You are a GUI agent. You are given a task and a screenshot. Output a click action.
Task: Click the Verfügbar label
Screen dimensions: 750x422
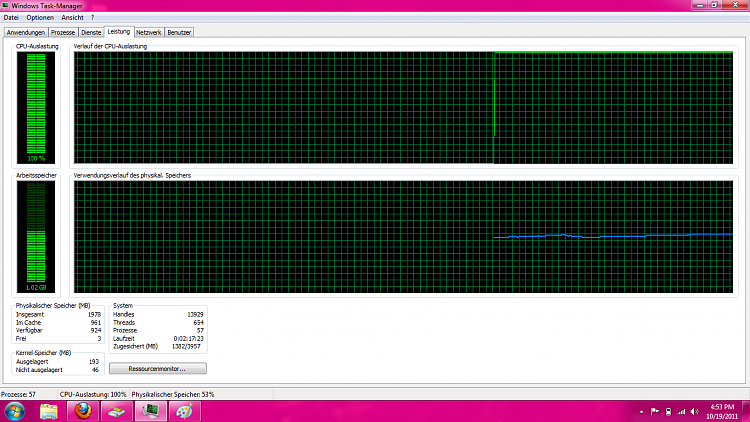click(x=29, y=331)
